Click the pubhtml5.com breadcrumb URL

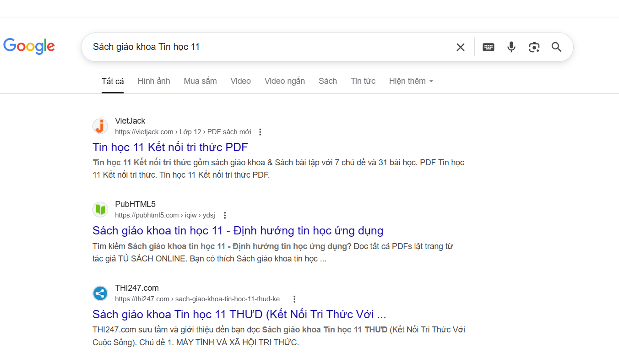165,215
